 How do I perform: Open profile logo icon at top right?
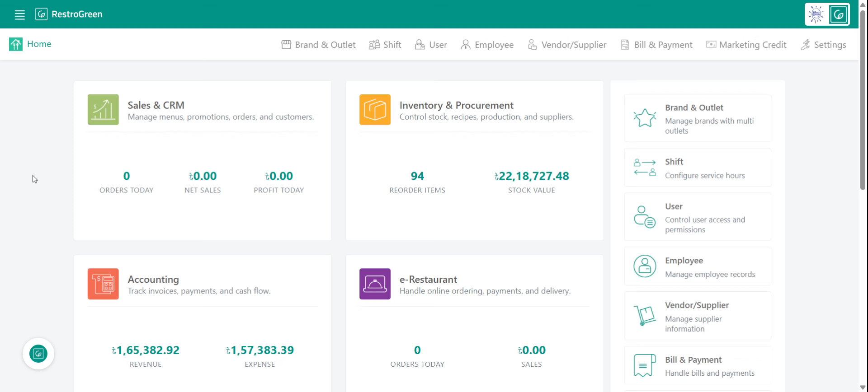(839, 14)
